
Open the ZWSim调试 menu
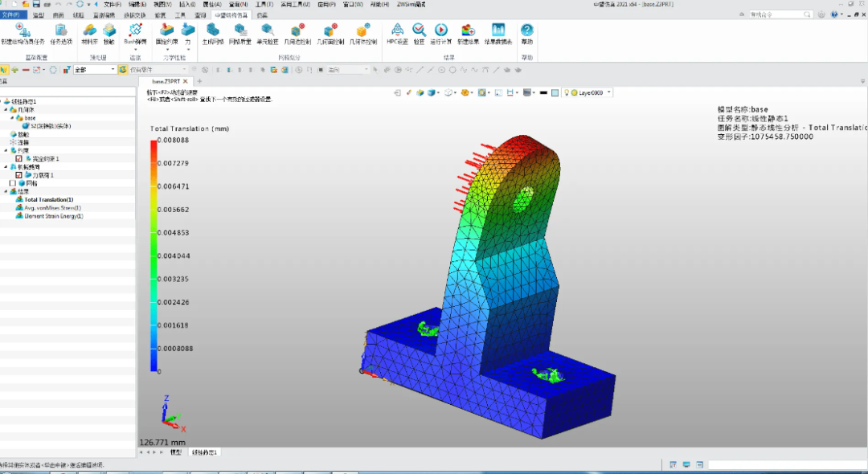[411, 5]
